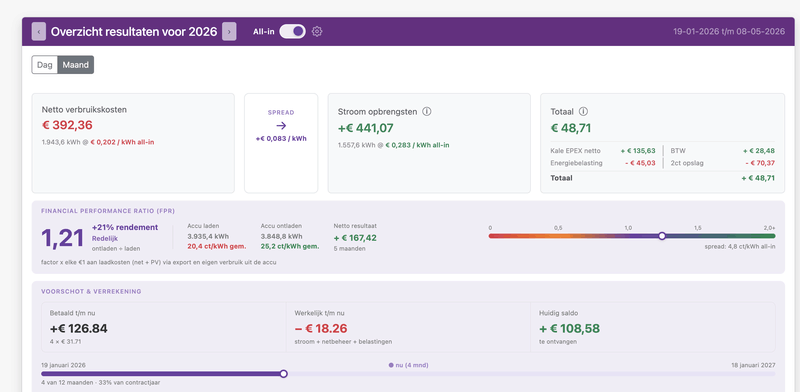Click the '+ € 135,63' EPEX amount

(x=638, y=151)
